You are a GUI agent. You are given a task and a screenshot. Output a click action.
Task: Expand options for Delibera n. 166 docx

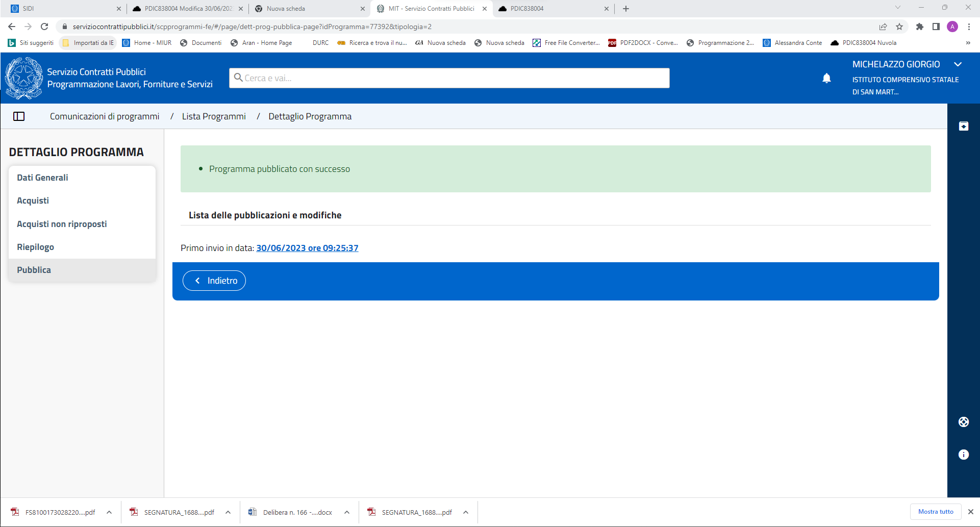(347, 512)
